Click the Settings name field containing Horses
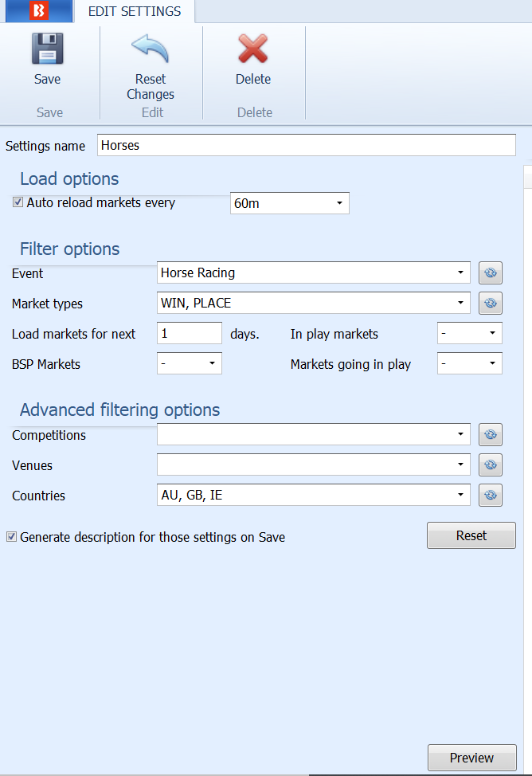 pos(307,145)
